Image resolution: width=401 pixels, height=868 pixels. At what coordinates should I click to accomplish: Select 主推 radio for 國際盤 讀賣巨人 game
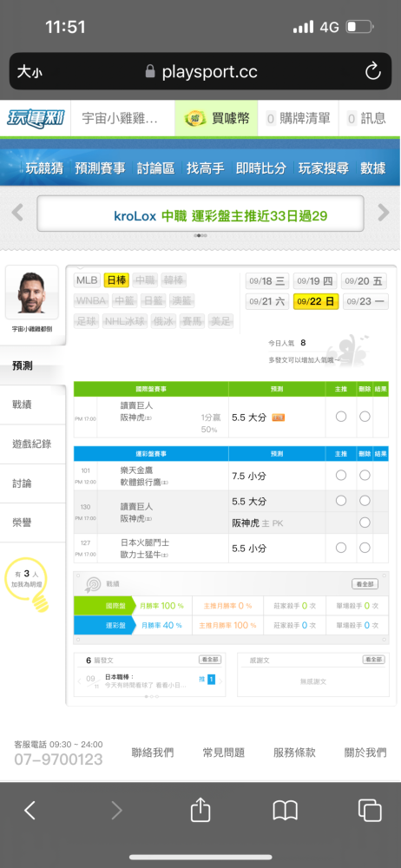click(x=341, y=417)
